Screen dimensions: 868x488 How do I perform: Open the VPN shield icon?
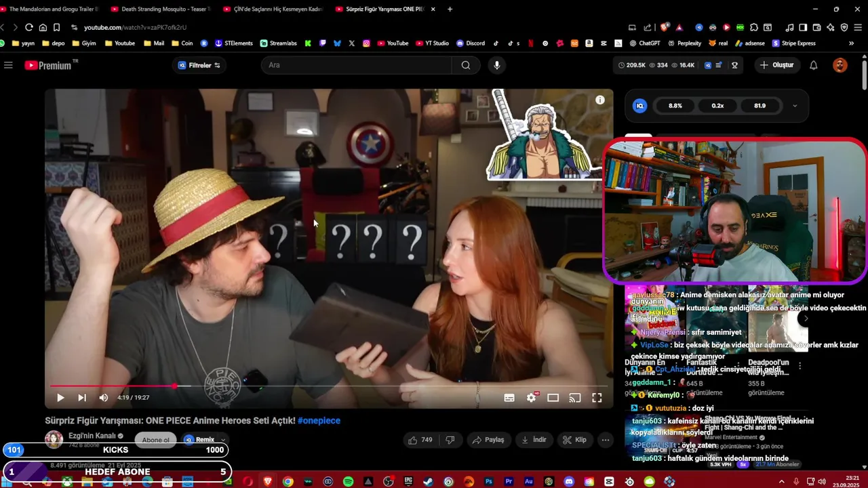point(844,27)
